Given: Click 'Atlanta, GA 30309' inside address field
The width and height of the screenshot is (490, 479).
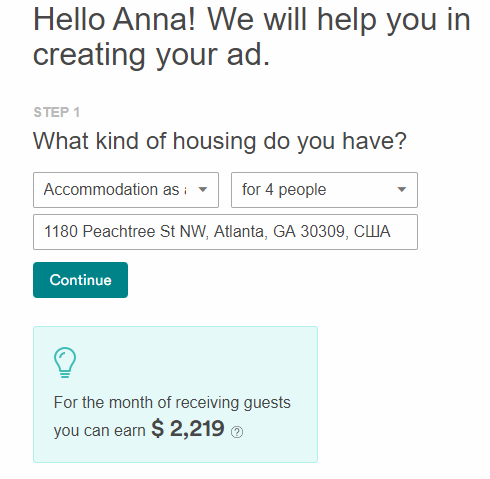Looking at the screenshot, I should (279, 231).
